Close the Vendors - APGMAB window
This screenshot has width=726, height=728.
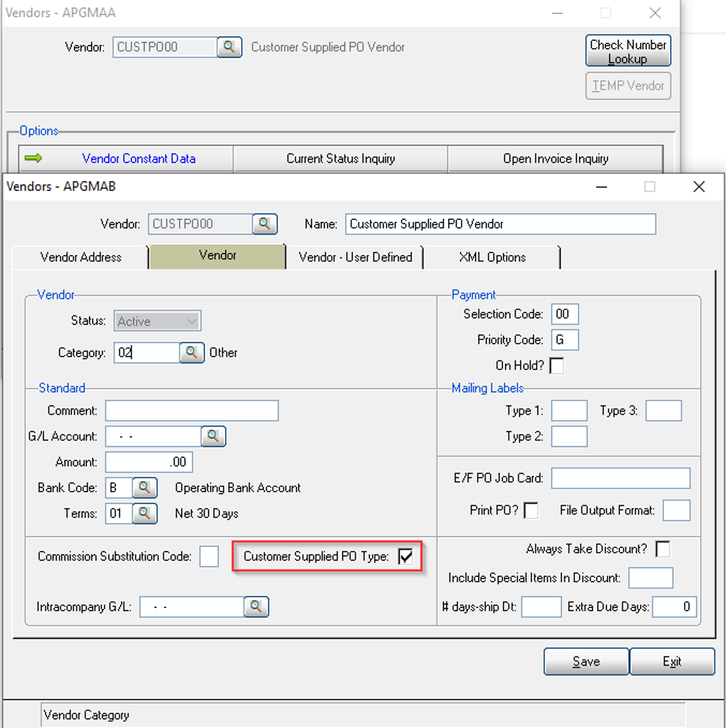699,186
